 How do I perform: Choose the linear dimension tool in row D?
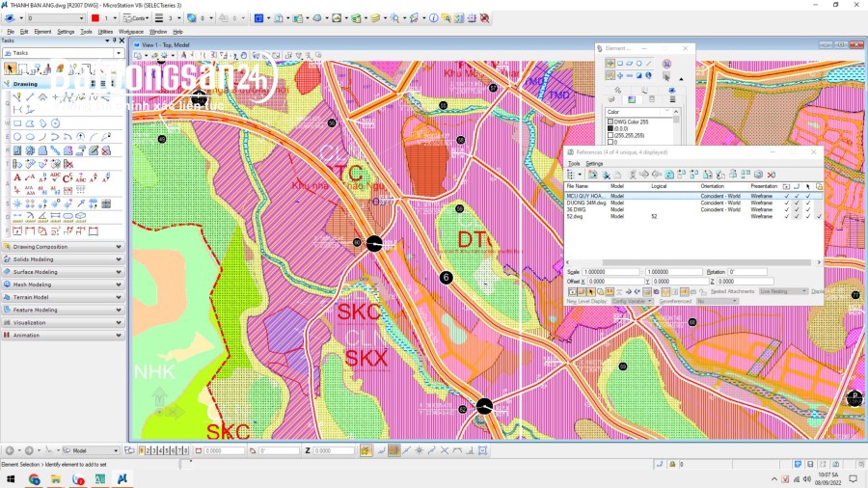pos(17,217)
